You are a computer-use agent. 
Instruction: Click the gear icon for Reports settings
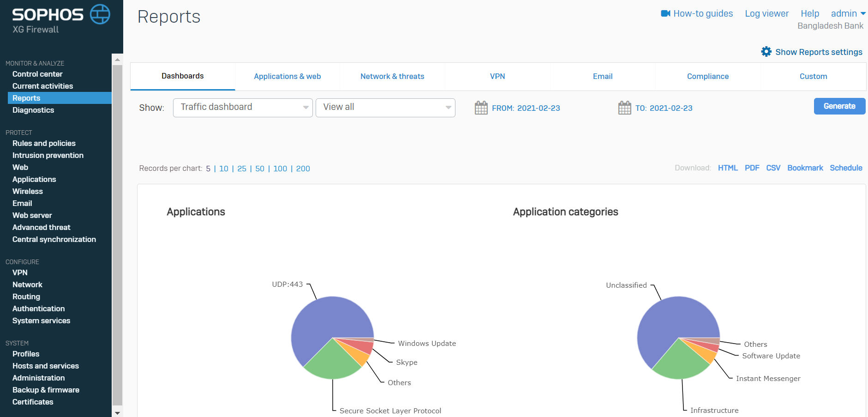(x=766, y=52)
